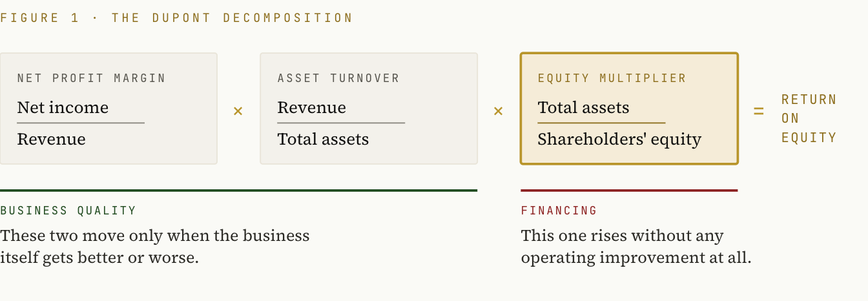Click the highlighted Equity Multiplier box label
868x301 pixels.
coord(612,78)
